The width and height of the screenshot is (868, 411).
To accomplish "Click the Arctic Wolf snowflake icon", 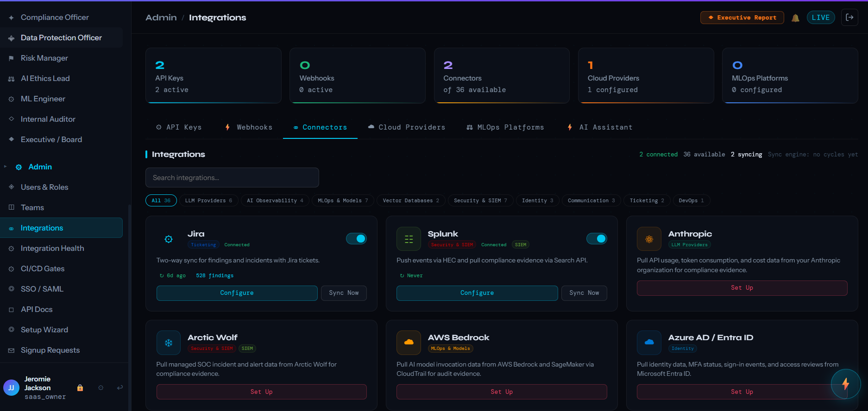I will tap(169, 342).
